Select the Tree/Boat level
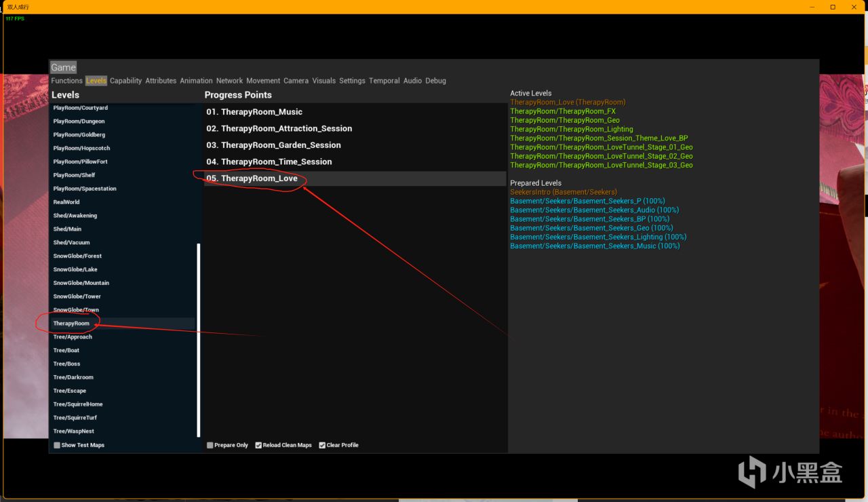Image resolution: width=868 pixels, height=502 pixels. [123, 350]
